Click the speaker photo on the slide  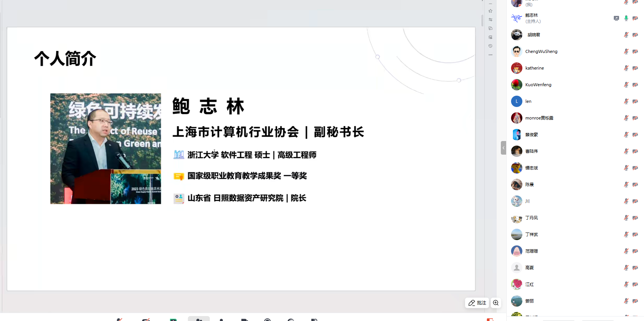(105, 149)
